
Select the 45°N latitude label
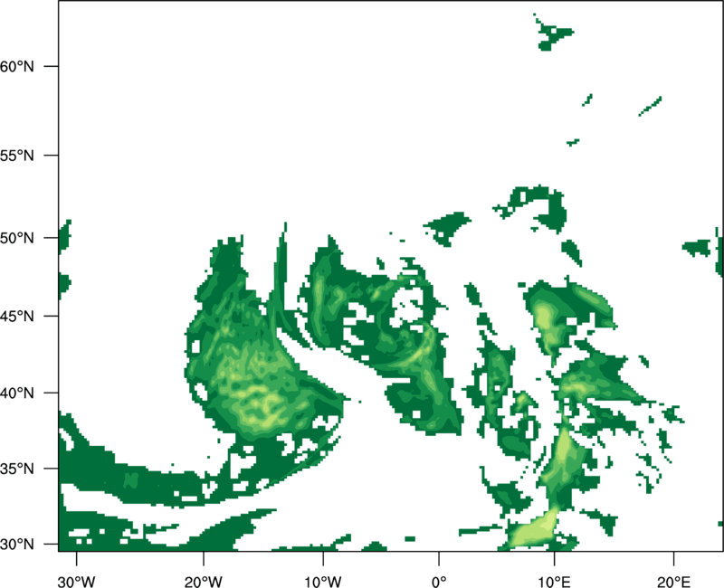(x=16, y=316)
